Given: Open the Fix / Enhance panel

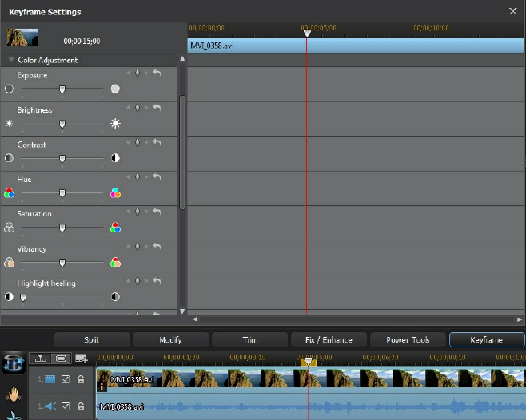Looking at the screenshot, I should [x=329, y=339].
